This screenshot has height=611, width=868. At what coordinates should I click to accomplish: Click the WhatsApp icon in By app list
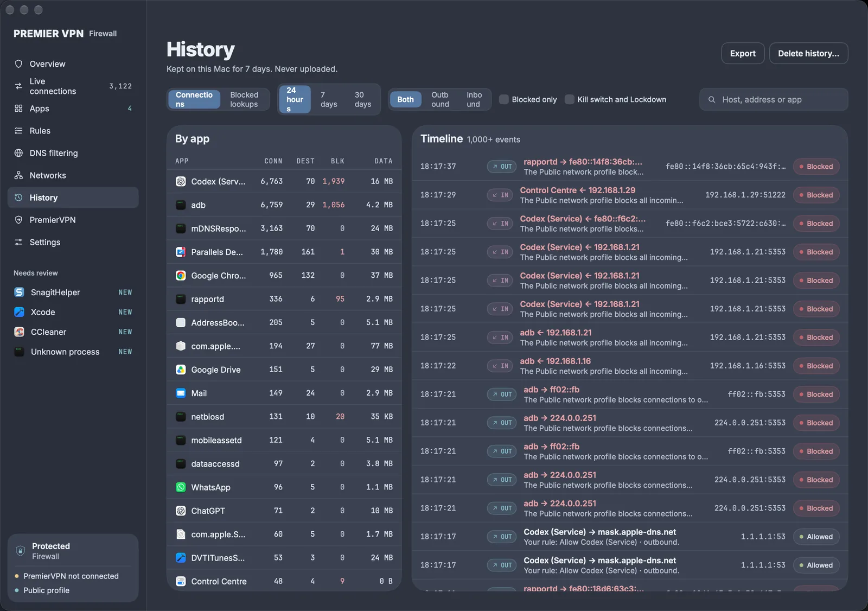click(x=181, y=487)
